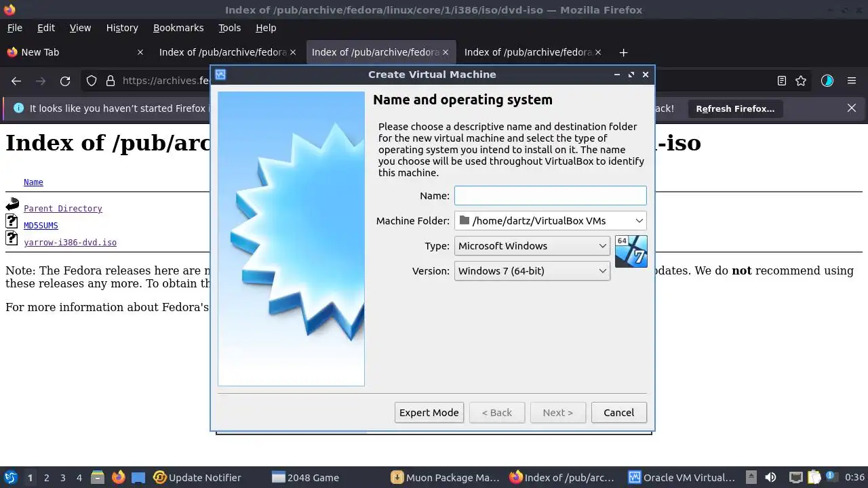This screenshot has width=868, height=488.
Task: Close the Create Virtual Machine dialog
Action: pos(646,75)
